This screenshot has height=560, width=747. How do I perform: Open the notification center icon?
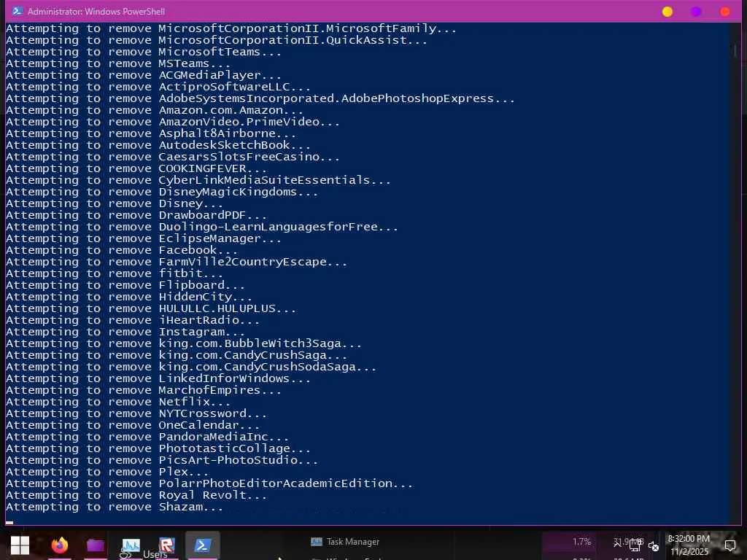tap(729, 545)
